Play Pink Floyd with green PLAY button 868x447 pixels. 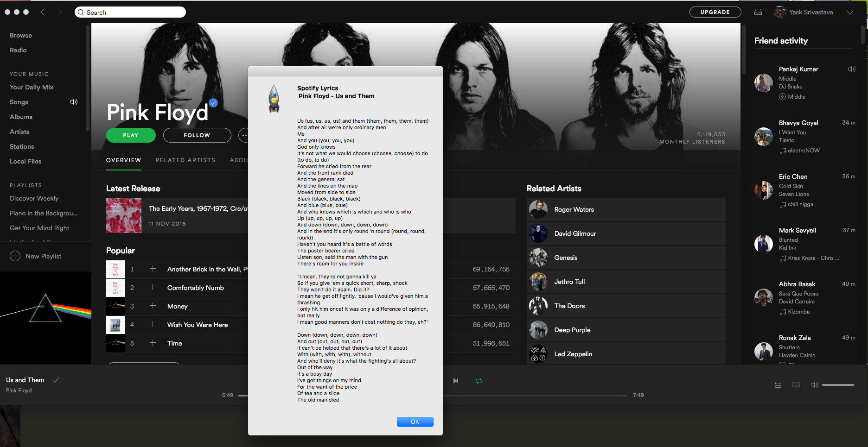[131, 135]
